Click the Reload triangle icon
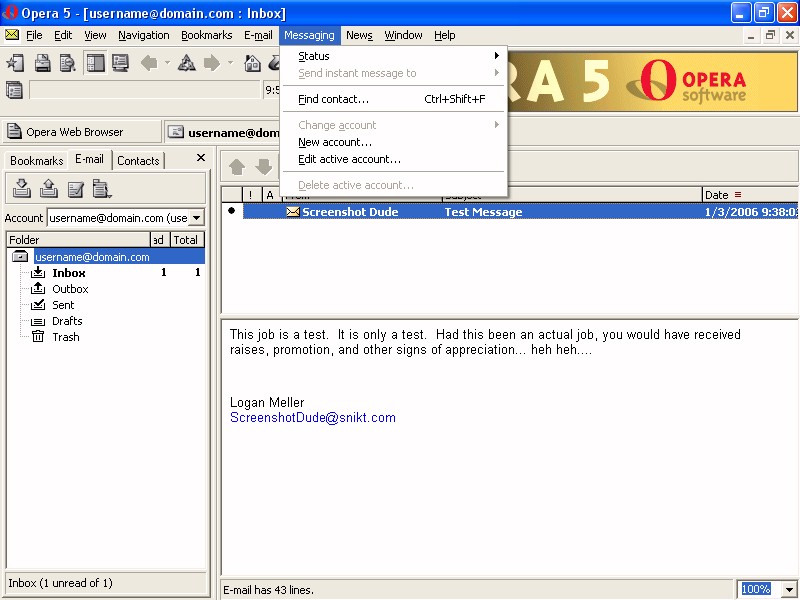Image resolution: width=800 pixels, height=600 pixels. [x=186, y=63]
